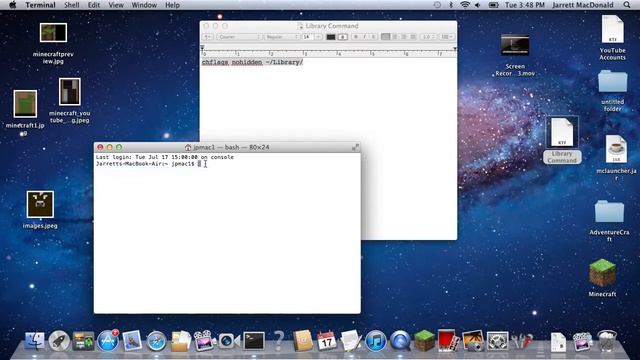Open the Trash in the Dock
This screenshot has height=360, width=640.
click(x=607, y=340)
